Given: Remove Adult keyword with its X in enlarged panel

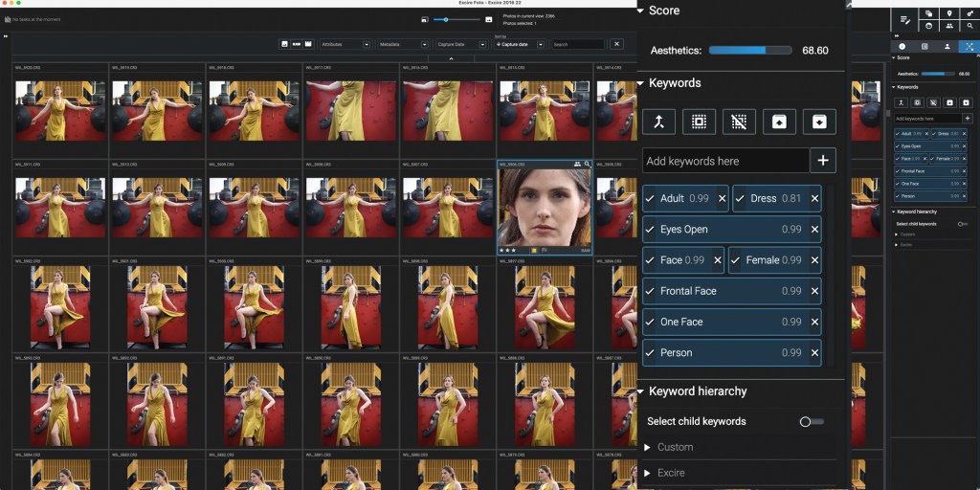Looking at the screenshot, I should click(x=722, y=199).
